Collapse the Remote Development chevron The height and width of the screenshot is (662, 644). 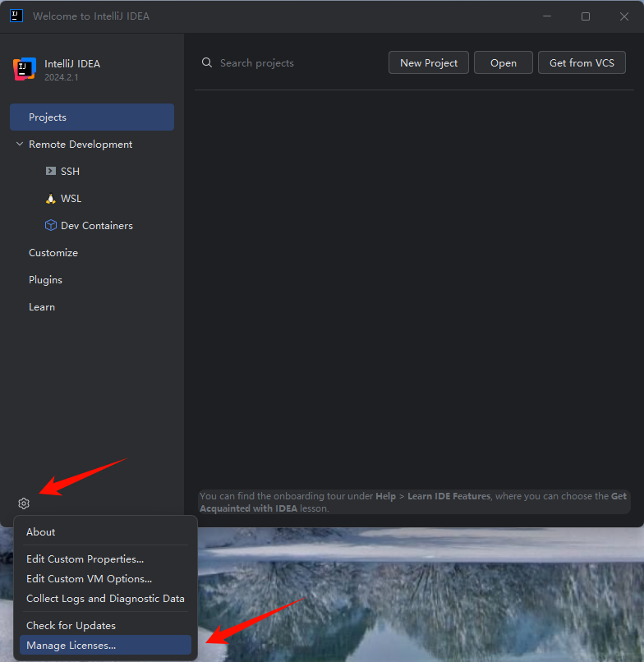(20, 144)
